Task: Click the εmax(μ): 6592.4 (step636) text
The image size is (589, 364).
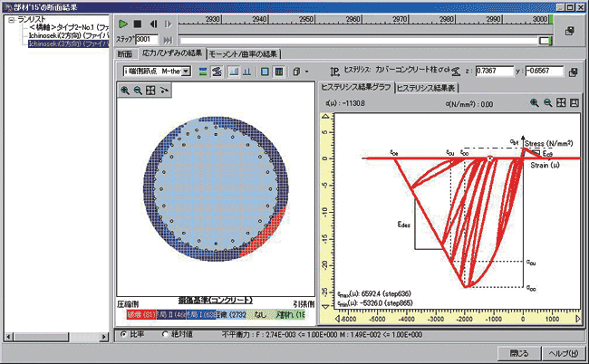Action: pos(373,294)
